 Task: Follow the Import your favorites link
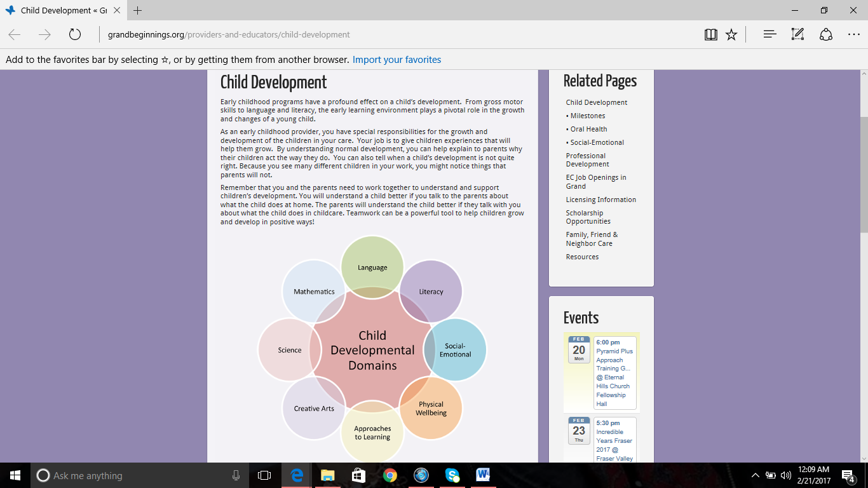(396, 59)
